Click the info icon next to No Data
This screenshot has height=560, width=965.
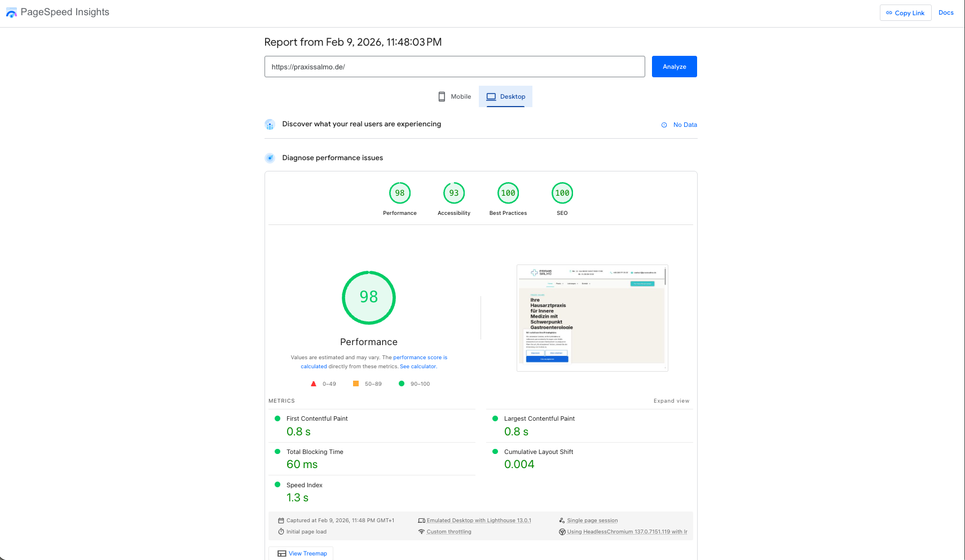(x=663, y=125)
